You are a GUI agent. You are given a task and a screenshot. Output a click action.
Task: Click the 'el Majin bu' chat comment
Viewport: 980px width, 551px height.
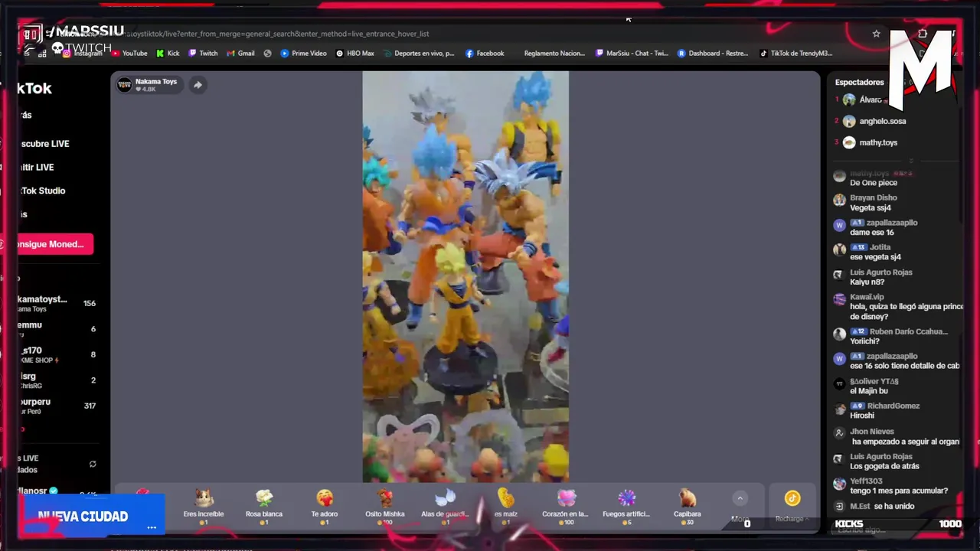point(868,391)
